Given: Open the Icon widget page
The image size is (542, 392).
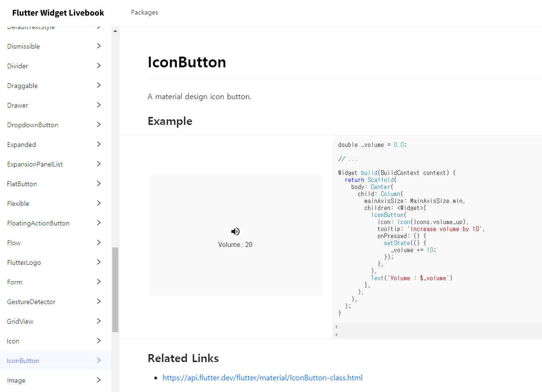Looking at the screenshot, I should [13, 341].
